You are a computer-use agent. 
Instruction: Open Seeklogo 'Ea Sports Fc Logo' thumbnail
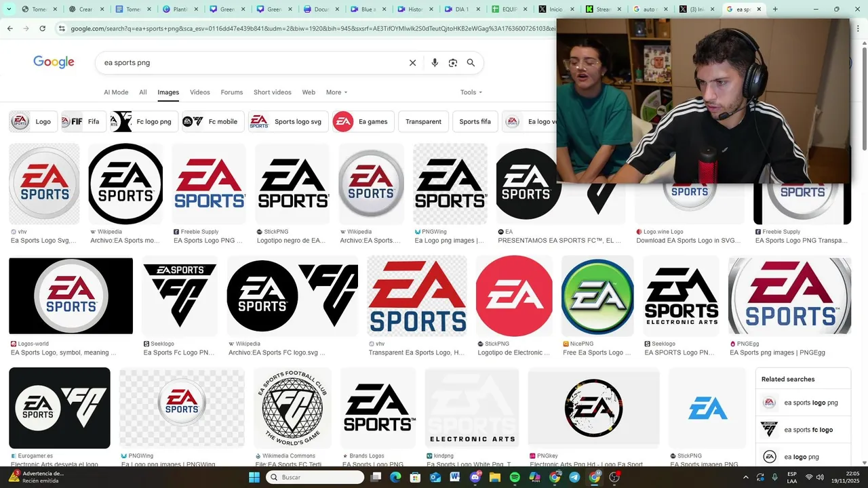(x=180, y=296)
